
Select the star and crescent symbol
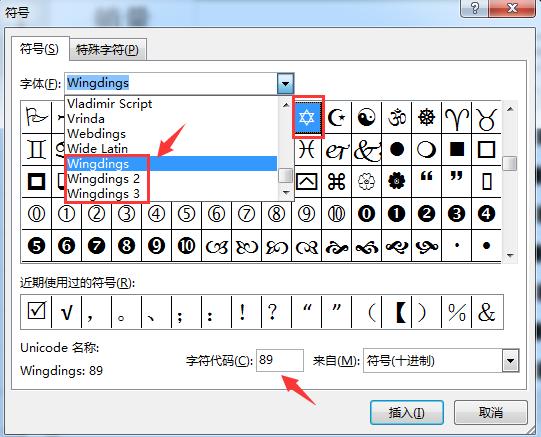pos(337,117)
